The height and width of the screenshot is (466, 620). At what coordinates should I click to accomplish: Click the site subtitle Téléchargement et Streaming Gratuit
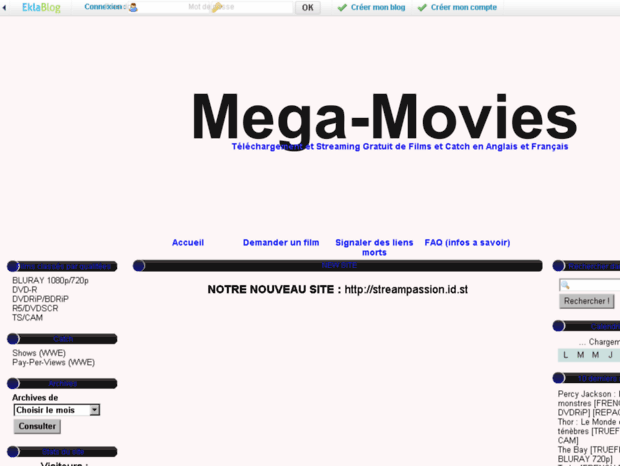click(400, 147)
